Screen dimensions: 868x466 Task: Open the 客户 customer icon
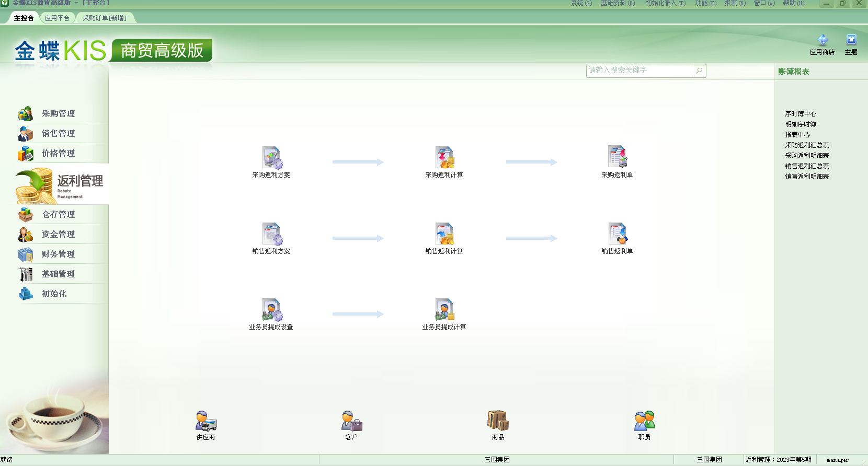tap(352, 421)
